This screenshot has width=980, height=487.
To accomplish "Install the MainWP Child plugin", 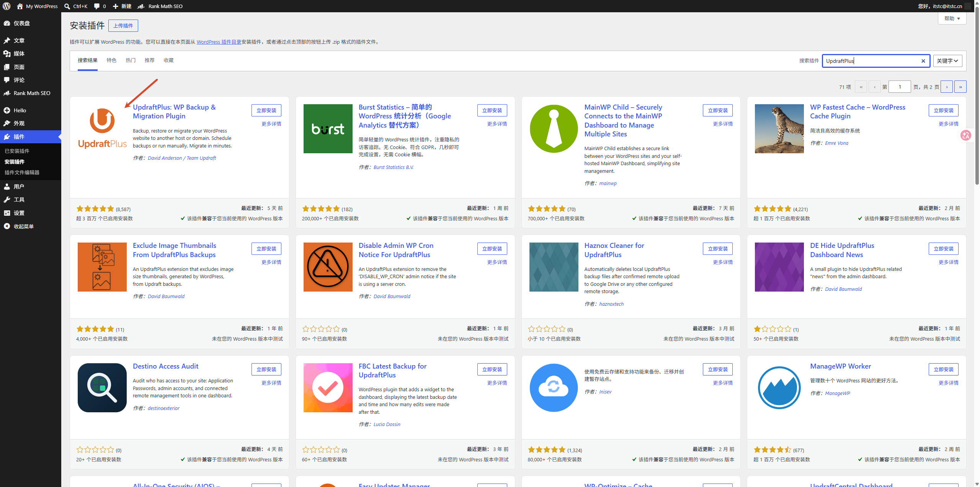I will [x=718, y=110].
